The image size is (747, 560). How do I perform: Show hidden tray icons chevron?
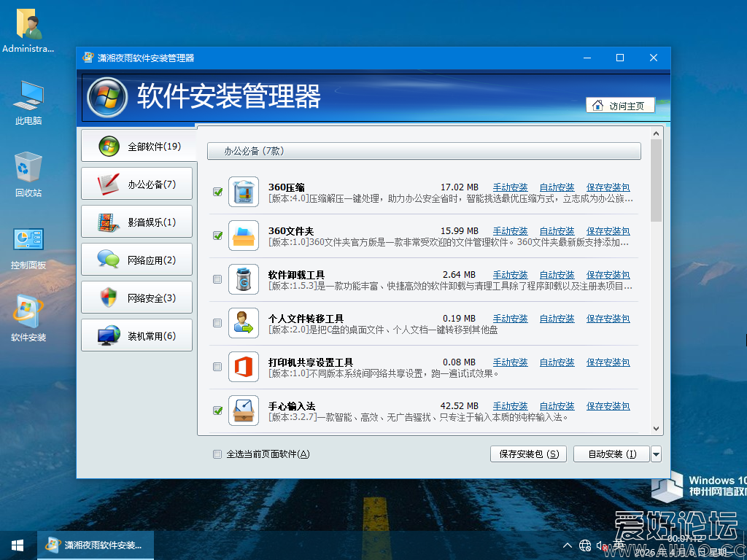click(568, 545)
